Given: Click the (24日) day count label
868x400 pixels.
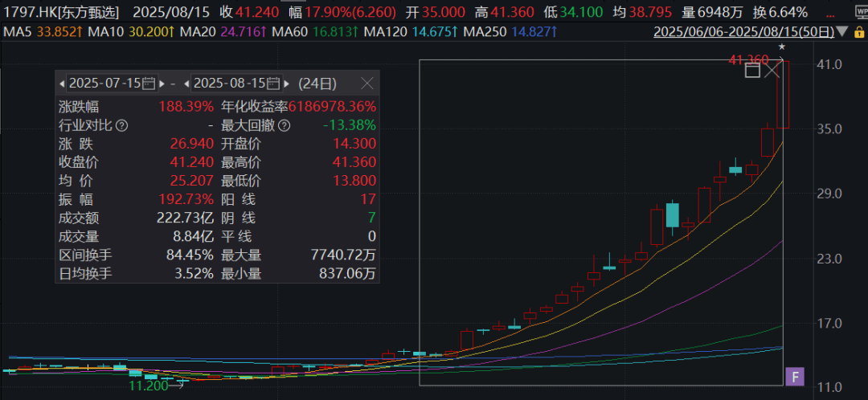Looking at the screenshot, I should click(x=317, y=84).
